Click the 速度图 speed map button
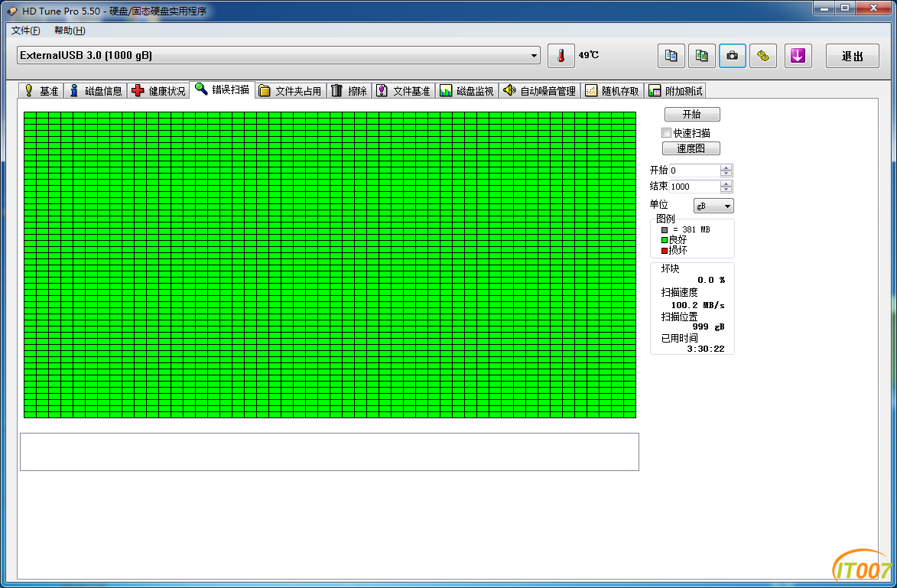Screen dimensions: 897x588 click(691, 148)
